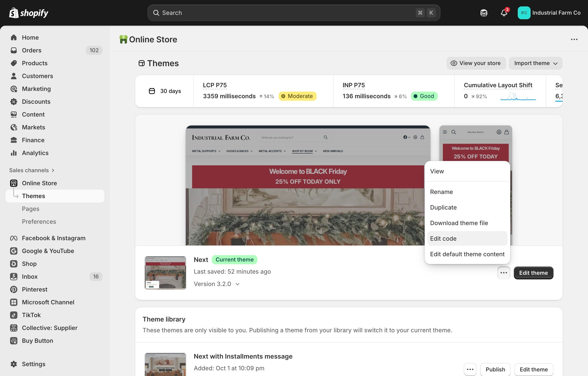Image resolution: width=588 pixels, height=376 pixels.
Task: Click View your store button
Action: click(476, 63)
